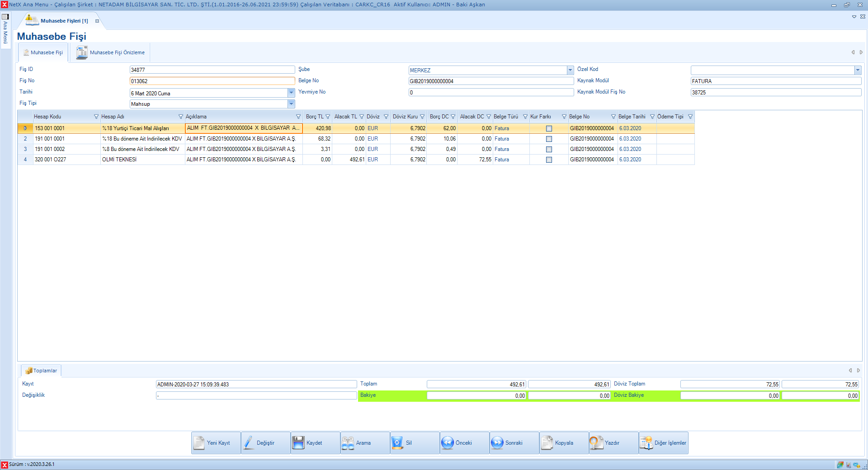Open the Şube MERKEZ dropdown
The height and width of the screenshot is (470, 868).
tap(570, 70)
